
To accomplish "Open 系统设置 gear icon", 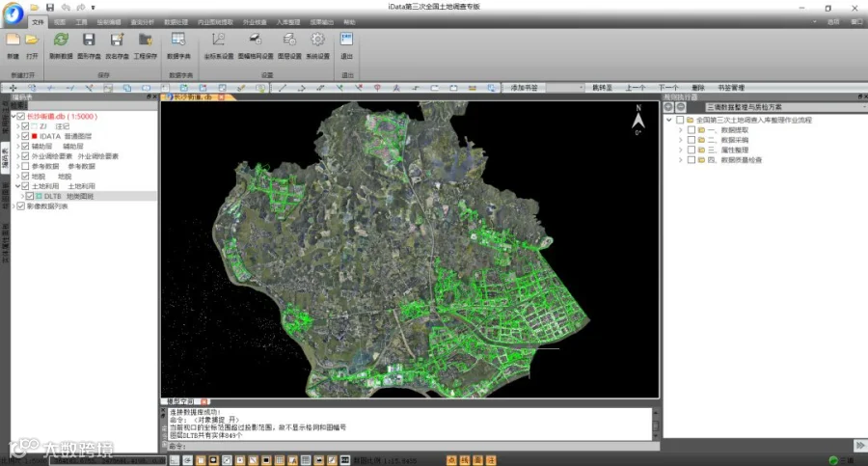I will pyautogui.click(x=317, y=41).
